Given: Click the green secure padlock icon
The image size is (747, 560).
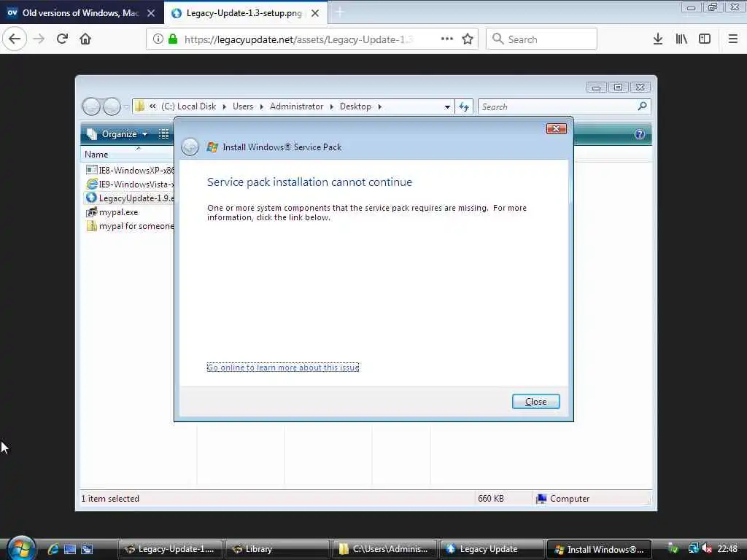Looking at the screenshot, I should 173,39.
